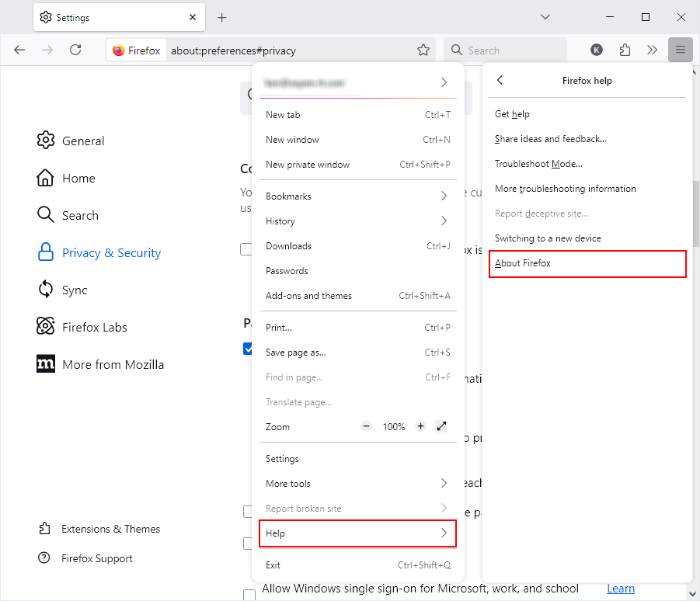Expand the account email menu row
Screen dimensions: 700x601
coord(357,82)
